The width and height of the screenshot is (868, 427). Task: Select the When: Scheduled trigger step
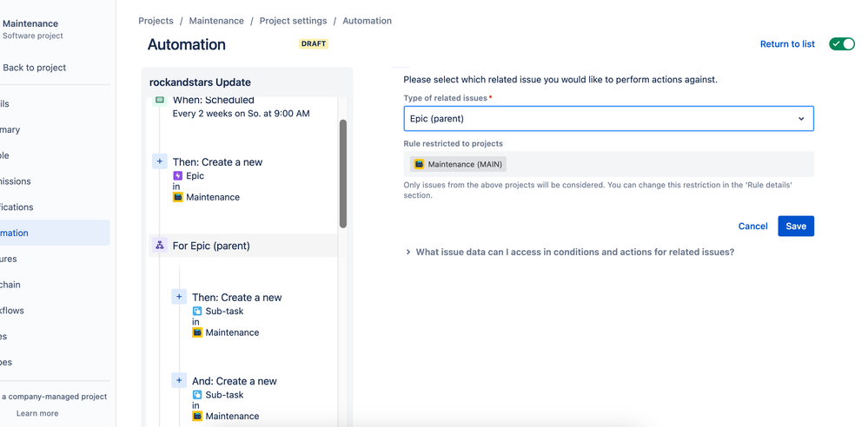point(213,100)
